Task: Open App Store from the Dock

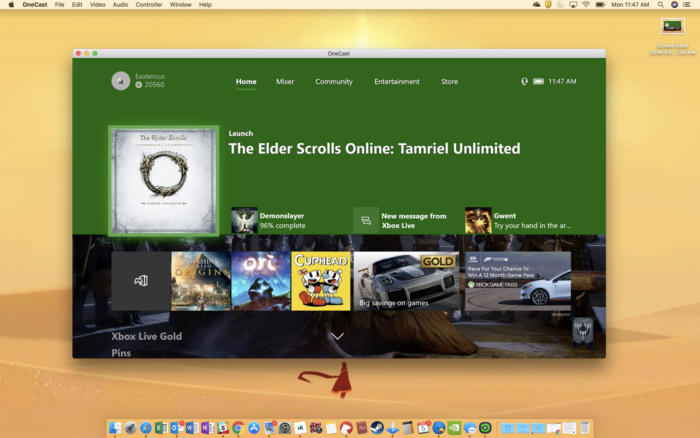Action: [x=254, y=428]
